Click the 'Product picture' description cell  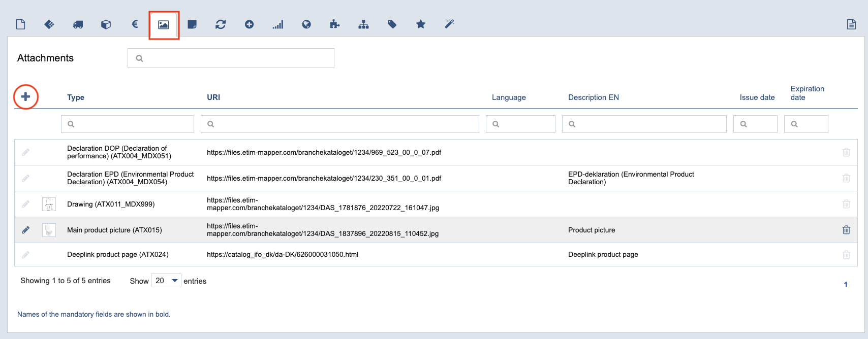(x=592, y=230)
